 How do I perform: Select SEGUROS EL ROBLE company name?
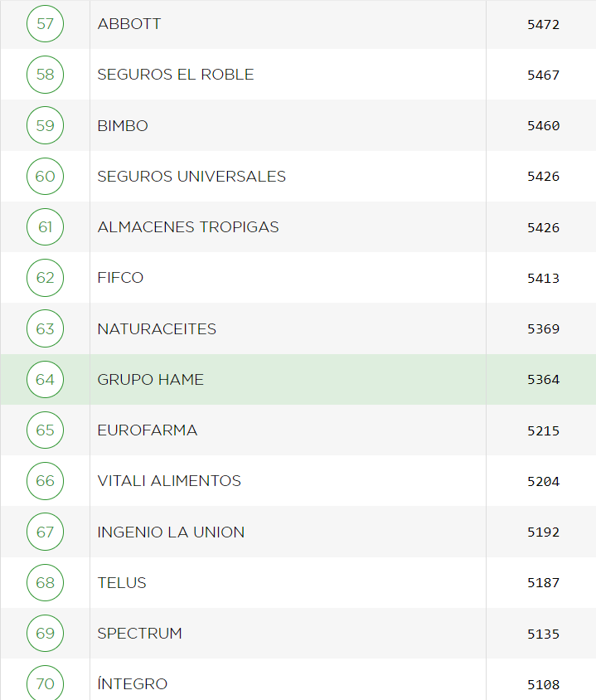[x=176, y=75]
